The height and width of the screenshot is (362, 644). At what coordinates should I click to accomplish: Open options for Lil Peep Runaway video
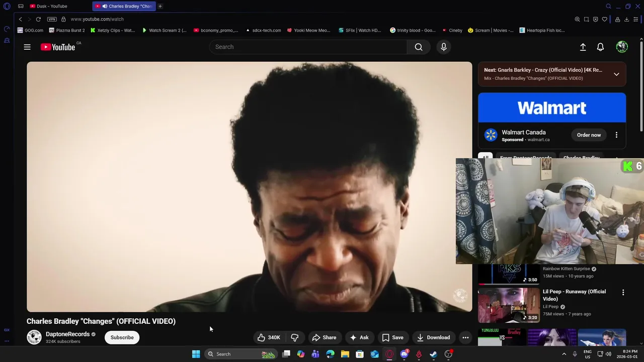click(623, 293)
